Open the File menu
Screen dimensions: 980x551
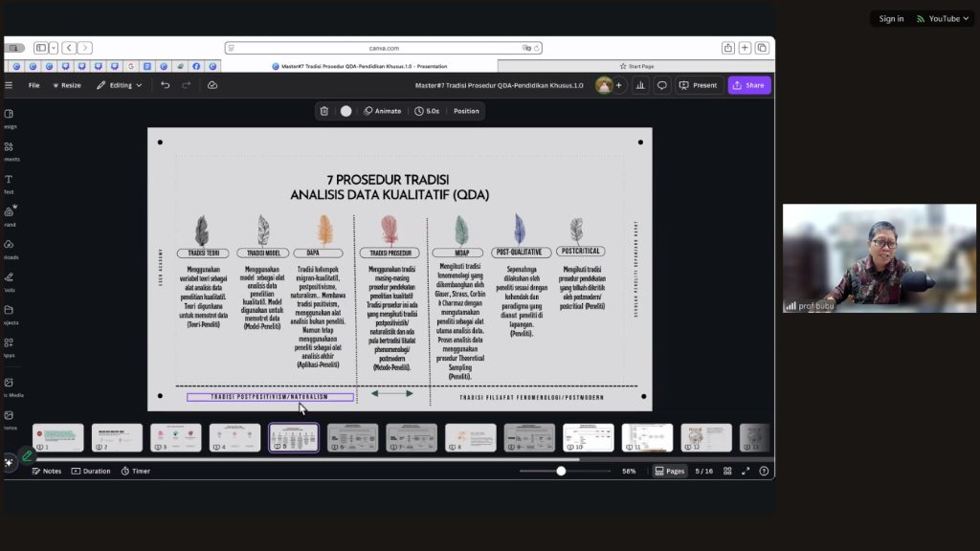coord(33,85)
